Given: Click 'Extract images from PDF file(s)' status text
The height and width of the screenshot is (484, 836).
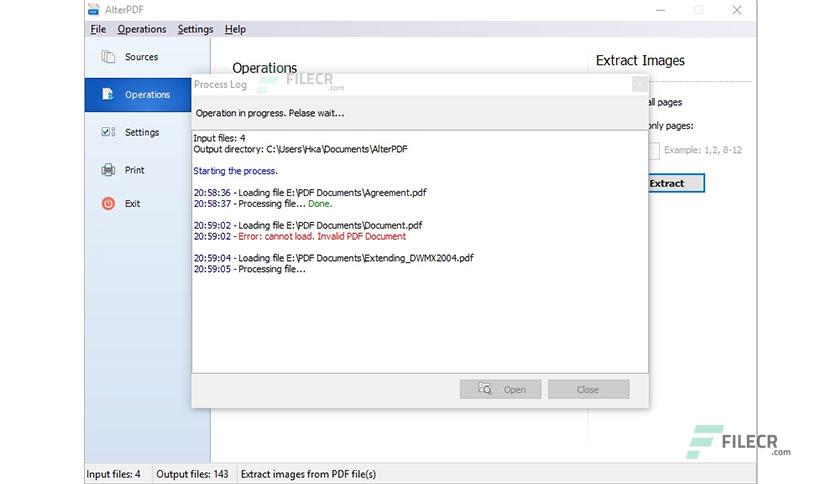Looking at the screenshot, I should click(308, 474).
